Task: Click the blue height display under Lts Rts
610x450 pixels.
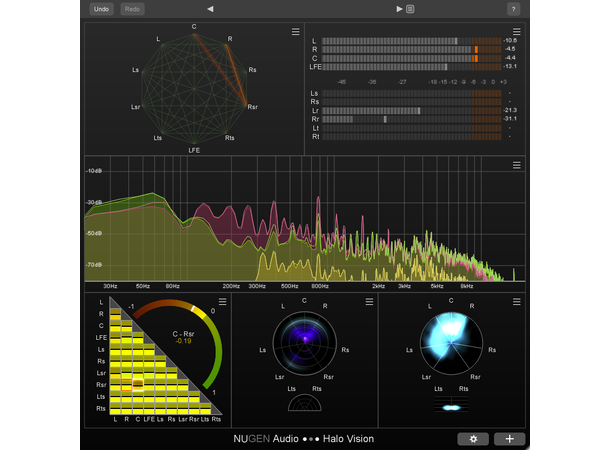Action: (451, 404)
